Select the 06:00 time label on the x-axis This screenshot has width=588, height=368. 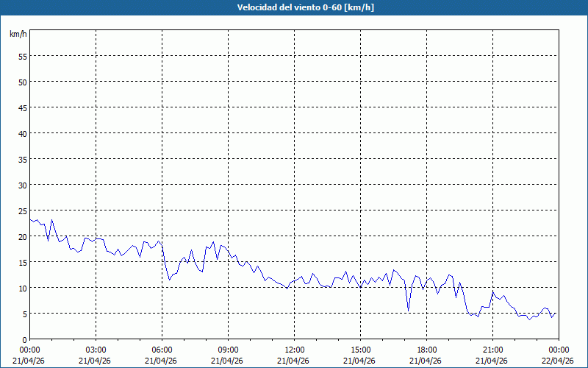pyautogui.click(x=162, y=350)
